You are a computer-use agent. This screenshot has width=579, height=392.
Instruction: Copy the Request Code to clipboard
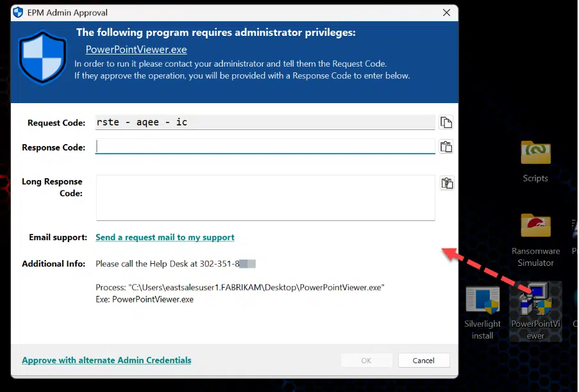point(446,122)
